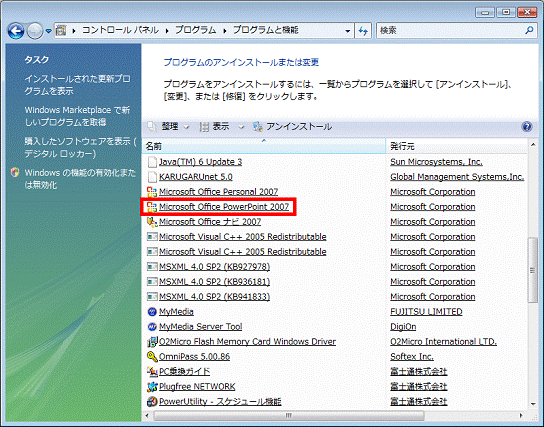This screenshot has height=427, width=544.
Task: Select Microsoft Office ナビ 2007
Action: [210, 222]
